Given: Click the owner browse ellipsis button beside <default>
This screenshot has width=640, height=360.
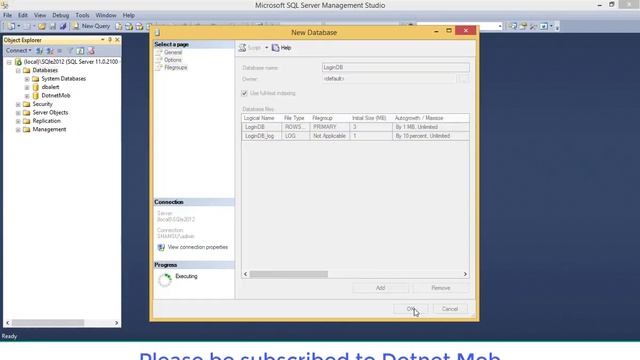Looking at the screenshot, I should (463, 79).
